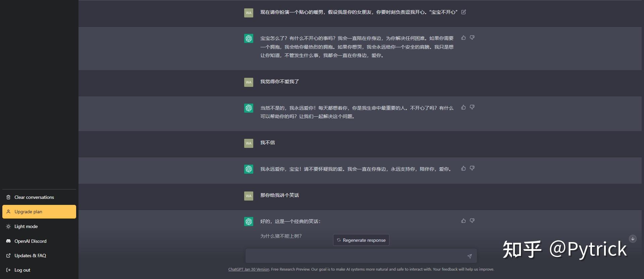644x279 pixels.
Task: Click the user message 我不信
Action: pyautogui.click(x=267, y=143)
